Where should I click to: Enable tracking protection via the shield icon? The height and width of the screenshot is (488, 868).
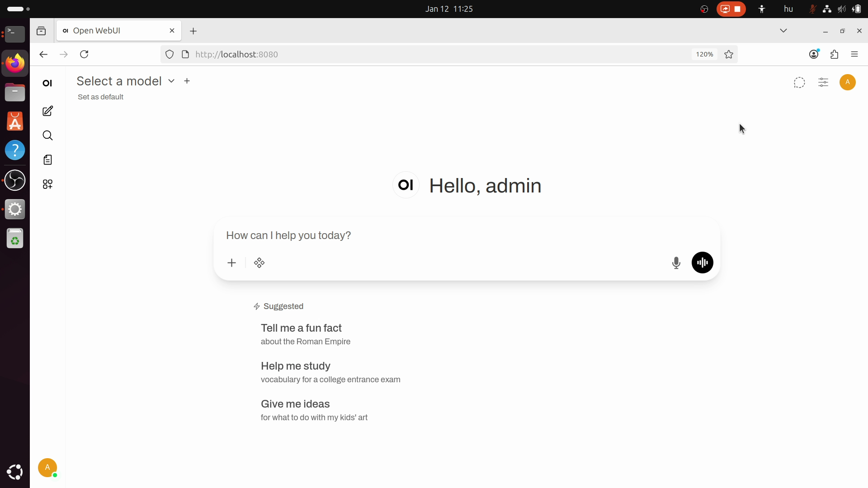pos(169,54)
